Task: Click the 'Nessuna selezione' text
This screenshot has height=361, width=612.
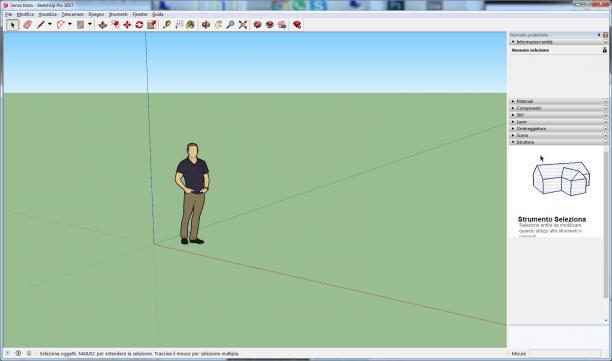Action: point(530,50)
